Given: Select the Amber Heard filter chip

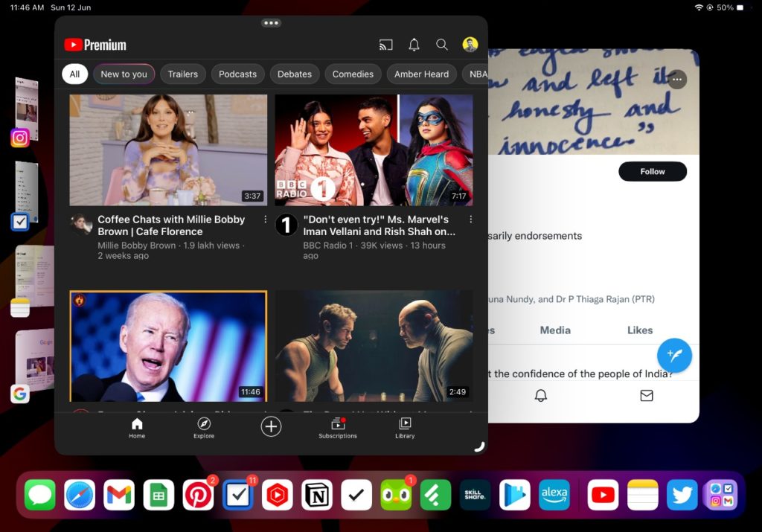Looking at the screenshot, I should pyautogui.click(x=421, y=74).
